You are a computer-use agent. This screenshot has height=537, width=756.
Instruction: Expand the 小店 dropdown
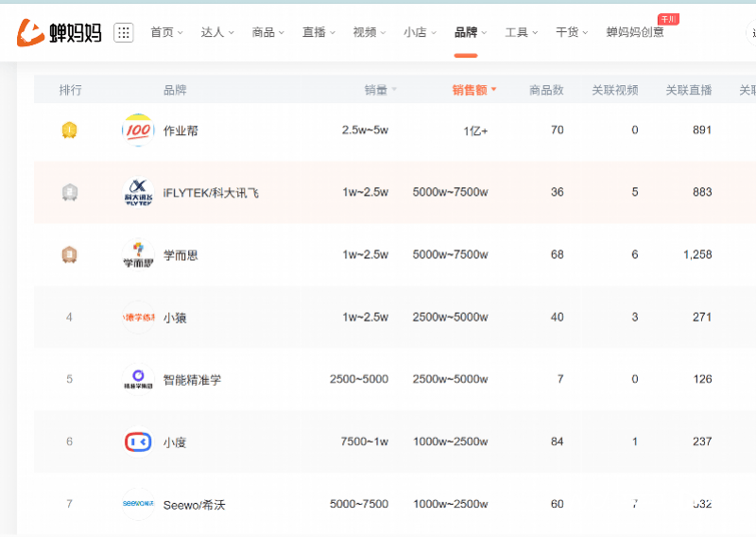(420, 32)
